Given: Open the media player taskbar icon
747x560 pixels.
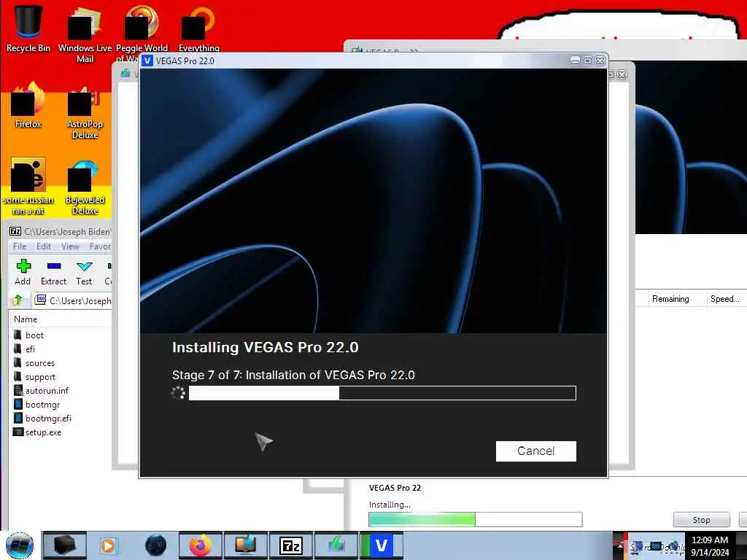Looking at the screenshot, I should [109, 545].
